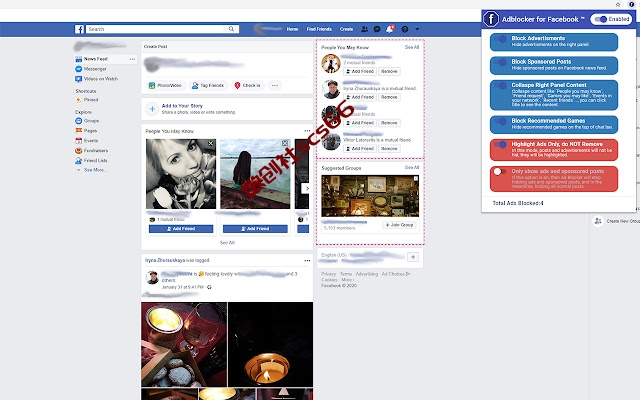
Task: Toggle the Enabled master switch
Action: [x=601, y=19]
